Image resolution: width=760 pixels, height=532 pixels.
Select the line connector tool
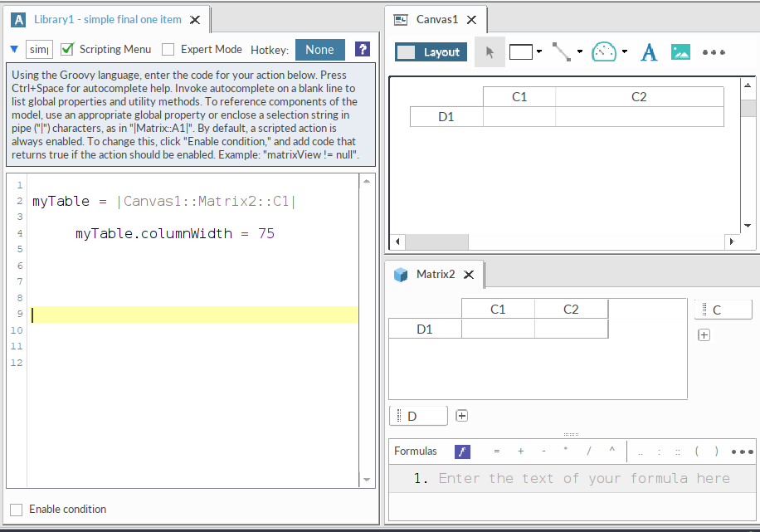(562, 52)
